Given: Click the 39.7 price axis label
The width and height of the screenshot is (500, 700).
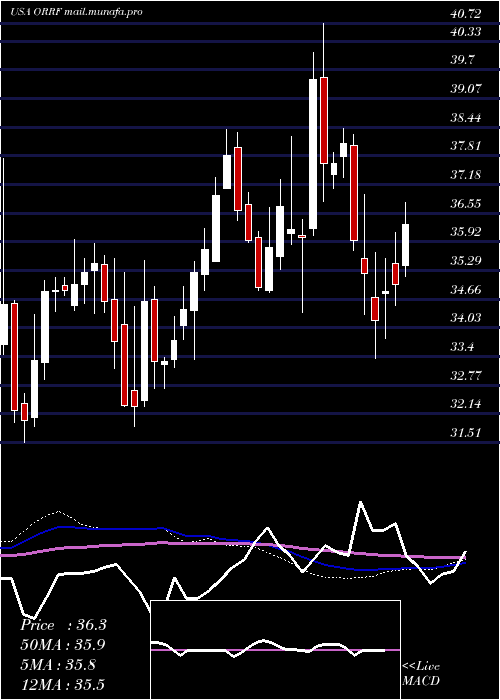Looking at the screenshot, I should click(x=462, y=60).
